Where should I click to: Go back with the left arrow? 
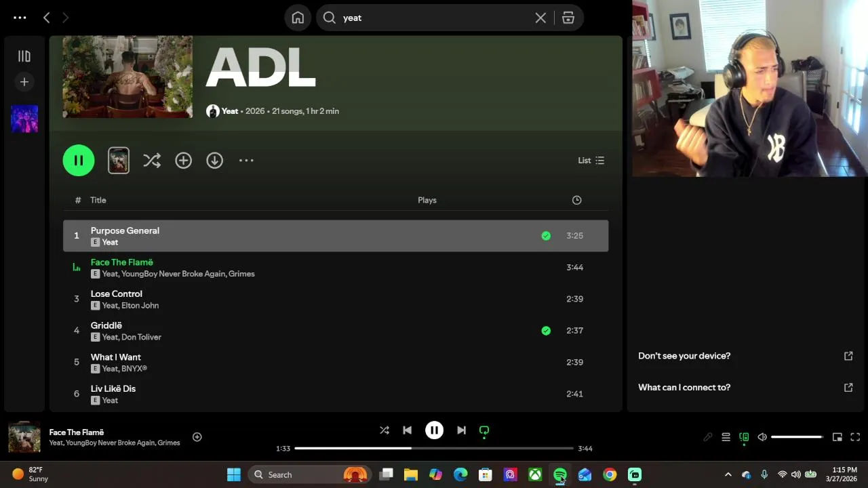(46, 18)
